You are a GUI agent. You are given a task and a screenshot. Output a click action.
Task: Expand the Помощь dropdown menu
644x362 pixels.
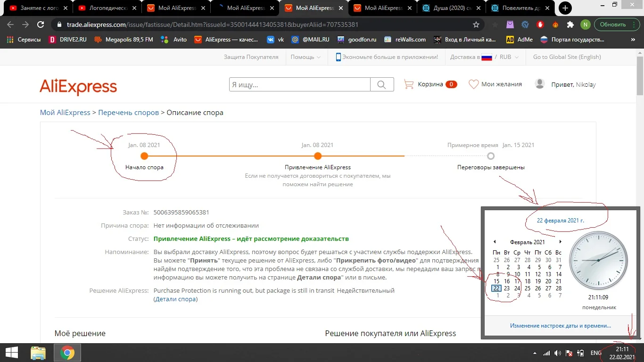point(305,57)
